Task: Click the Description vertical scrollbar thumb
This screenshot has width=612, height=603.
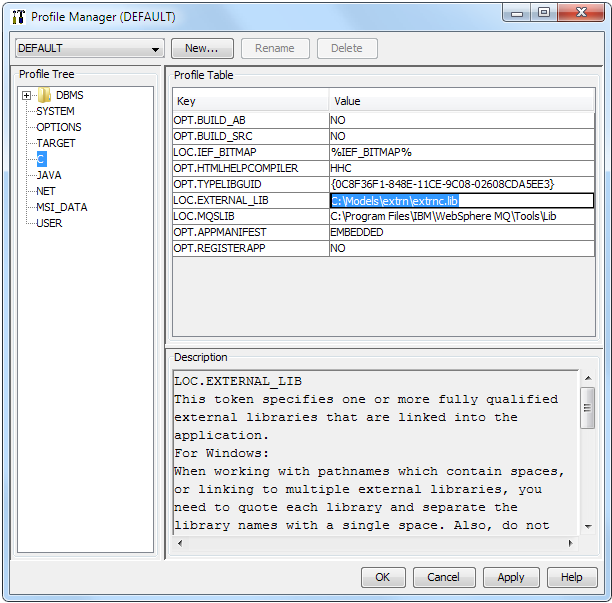Action: coord(588,408)
